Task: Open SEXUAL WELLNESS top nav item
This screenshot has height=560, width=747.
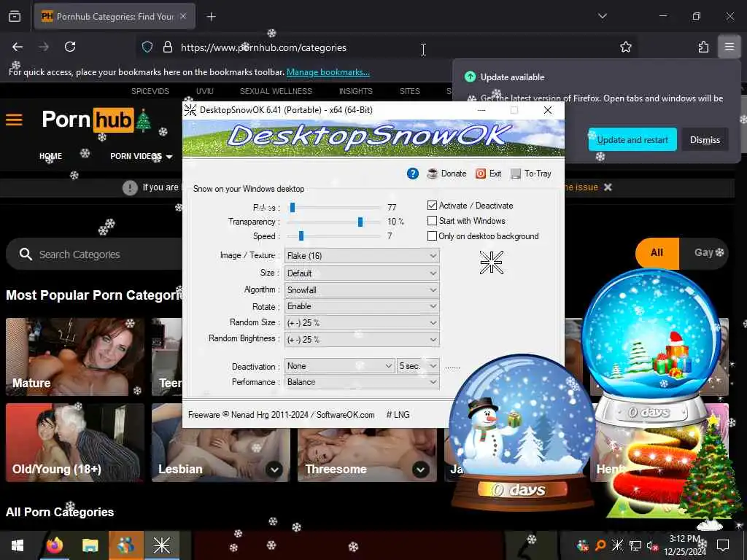Action: [x=276, y=91]
